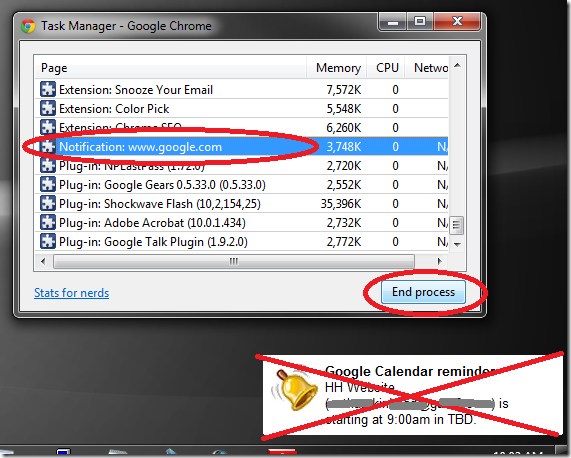Click the End process button

tap(423, 292)
